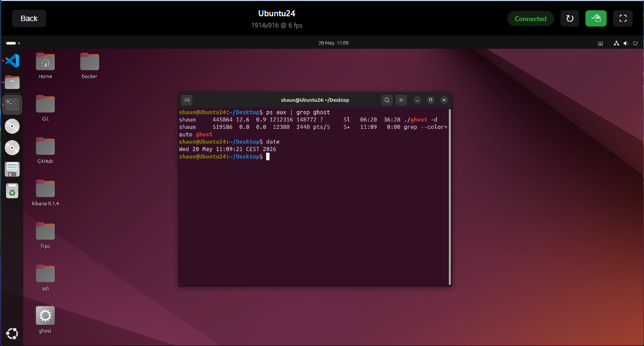The image size is (644, 346).
Task: Click the 'Wed 20 May 11:09:21 CEST 2026' output
Action: click(228, 149)
